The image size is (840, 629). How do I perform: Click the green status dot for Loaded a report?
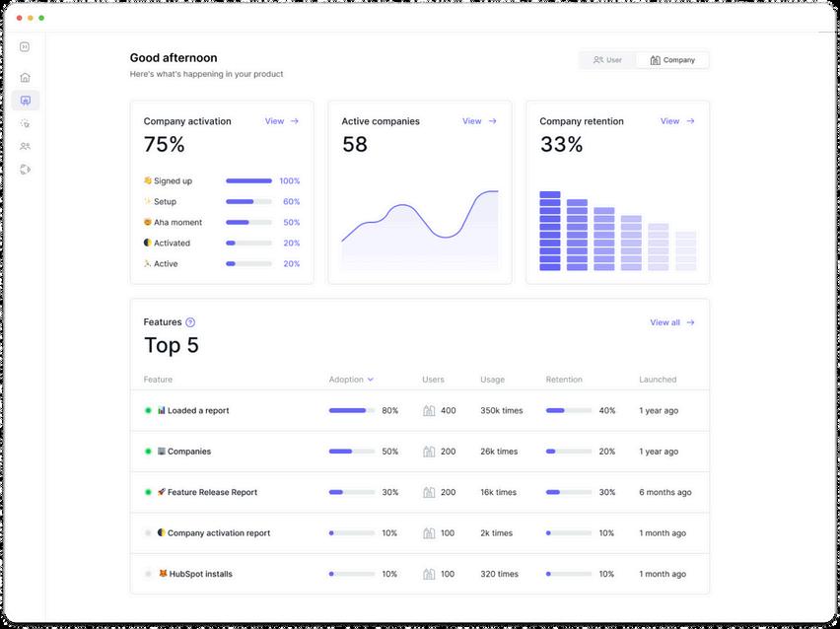(149, 410)
